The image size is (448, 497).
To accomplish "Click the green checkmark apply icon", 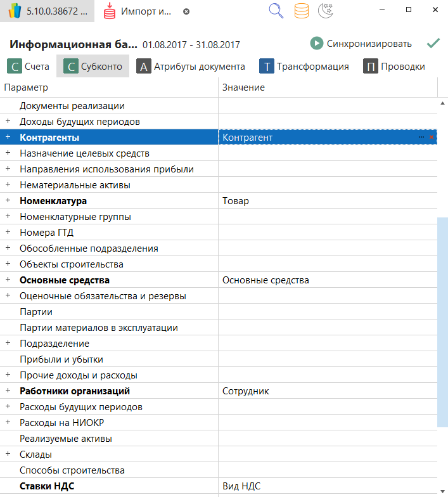I will (x=433, y=44).
